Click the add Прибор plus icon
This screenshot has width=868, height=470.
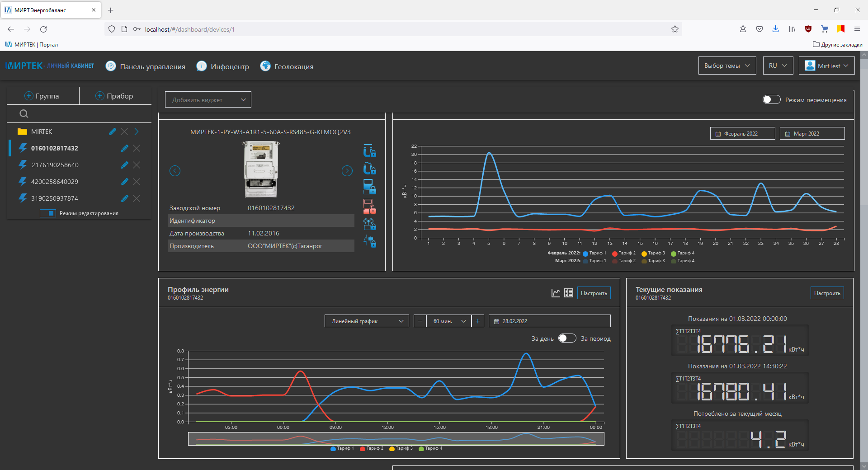pos(100,96)
